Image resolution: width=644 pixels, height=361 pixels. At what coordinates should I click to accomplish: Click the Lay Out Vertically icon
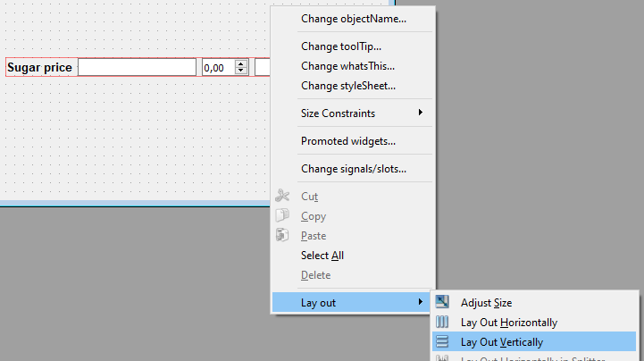(x=442, y=342)
